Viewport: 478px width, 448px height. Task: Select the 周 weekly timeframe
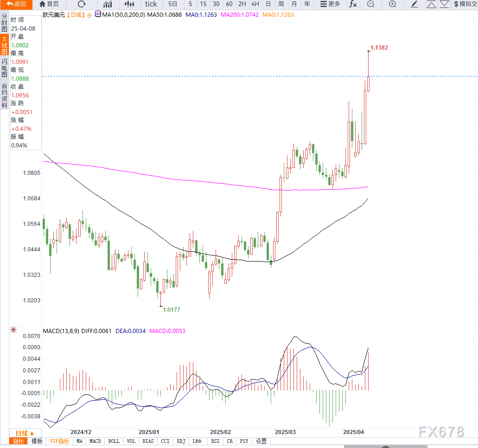281,4
